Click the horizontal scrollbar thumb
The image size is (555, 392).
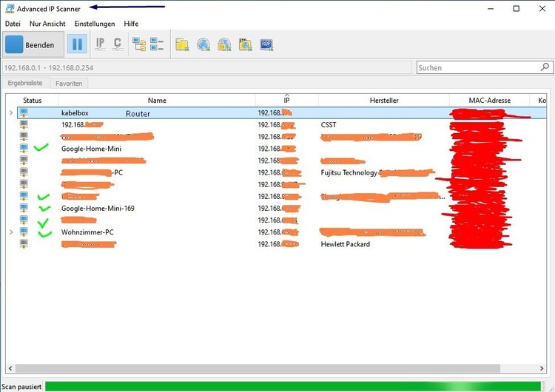coord(258,368)
